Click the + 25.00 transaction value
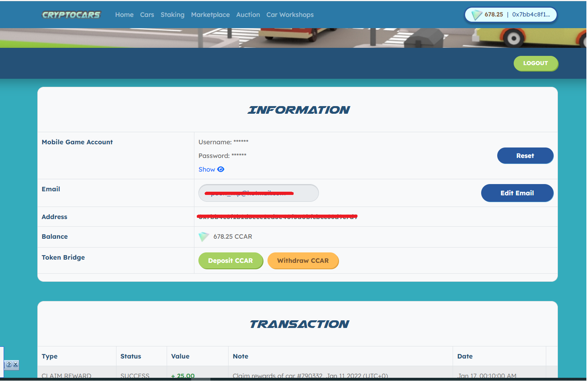Screen dimensions: 588x381 pos(183,376)
